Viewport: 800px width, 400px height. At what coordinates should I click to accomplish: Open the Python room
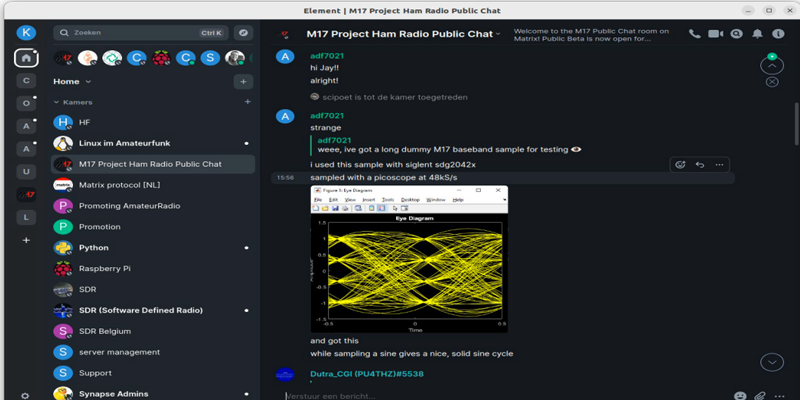[x=153, y=247]
